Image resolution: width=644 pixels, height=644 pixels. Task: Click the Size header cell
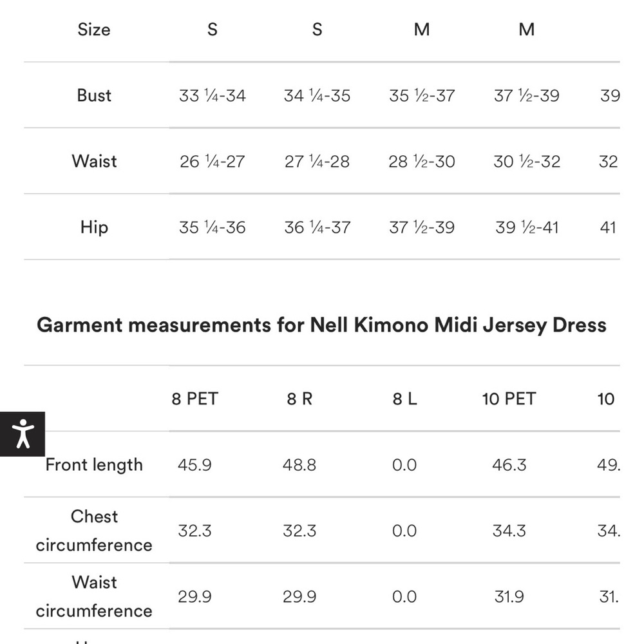point(94,30)
